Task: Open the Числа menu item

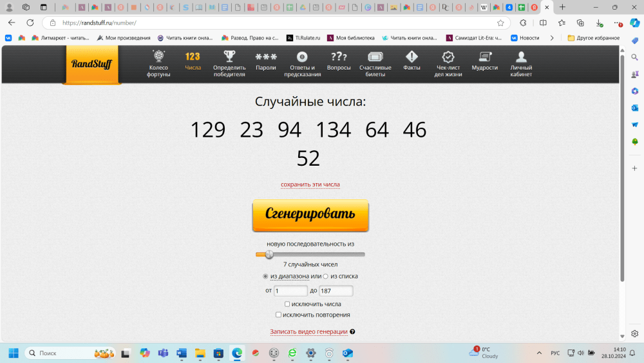Action: 193,61
